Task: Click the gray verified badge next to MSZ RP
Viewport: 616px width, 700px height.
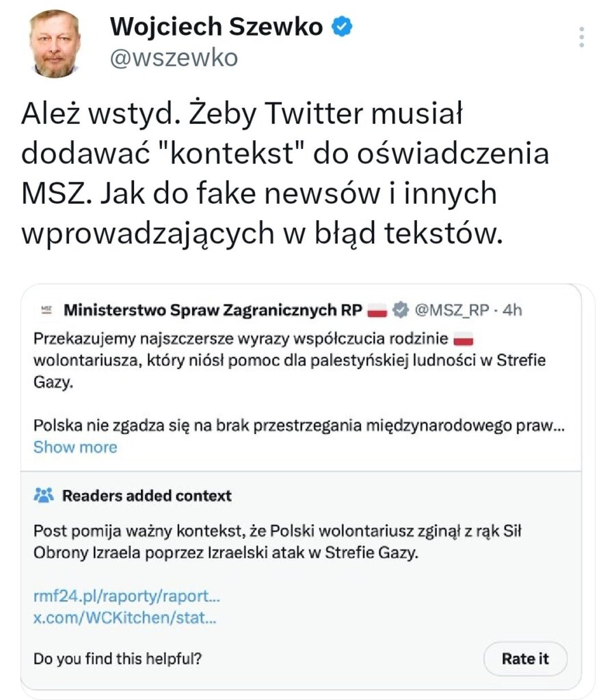Action: point(401,310)
